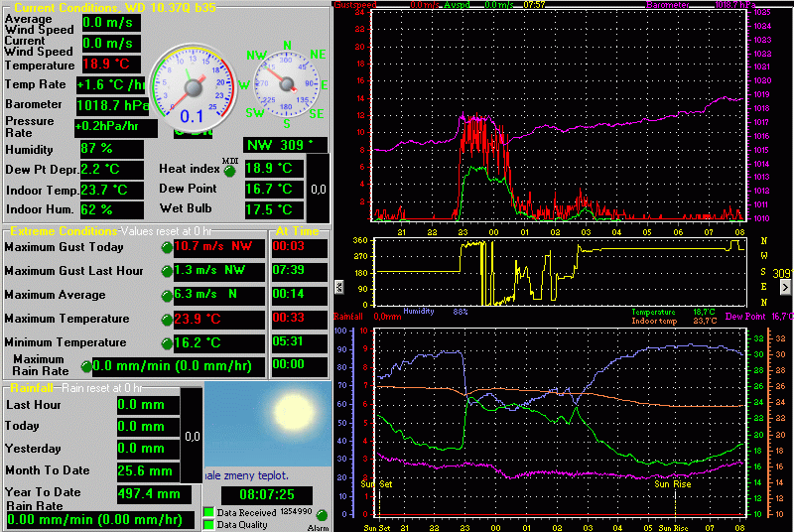Click the LED beside Maximum Temperature
Screen dimensions: 794x532
click(166, 320)
